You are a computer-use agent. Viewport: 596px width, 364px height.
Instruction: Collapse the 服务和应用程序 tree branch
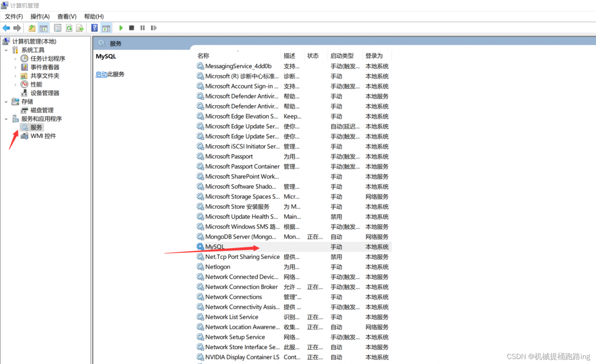[6, 119]
